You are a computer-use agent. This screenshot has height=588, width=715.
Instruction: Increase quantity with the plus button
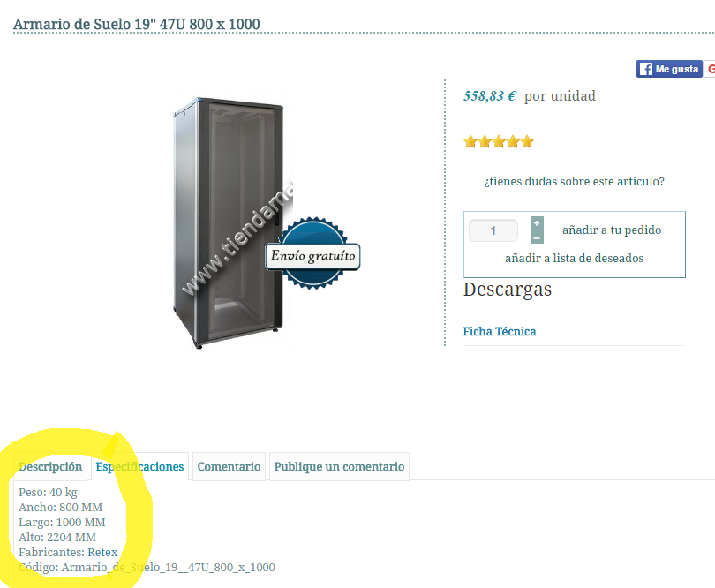point(538,223)
